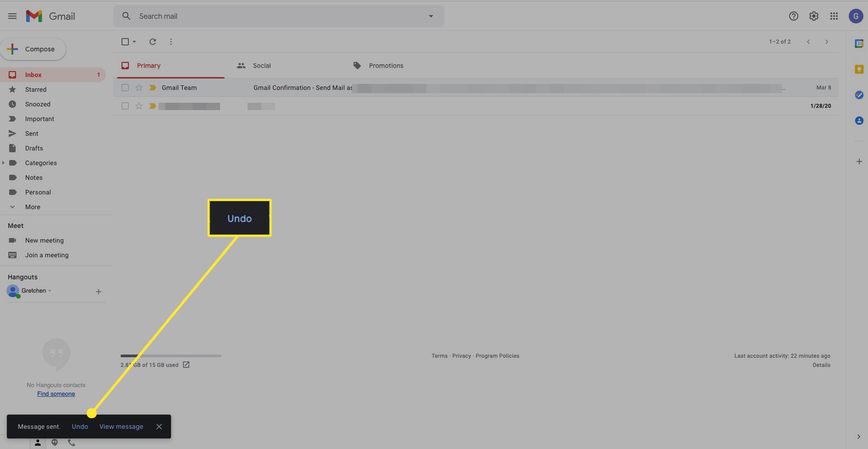Toggle importance marker on 1/28/20 email

pos(153,106)
